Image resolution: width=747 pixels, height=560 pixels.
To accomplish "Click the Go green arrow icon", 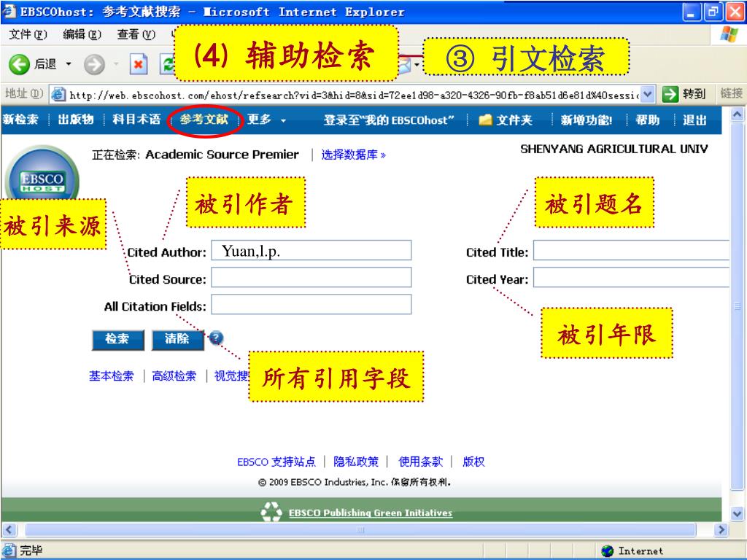I will (670, 94).
